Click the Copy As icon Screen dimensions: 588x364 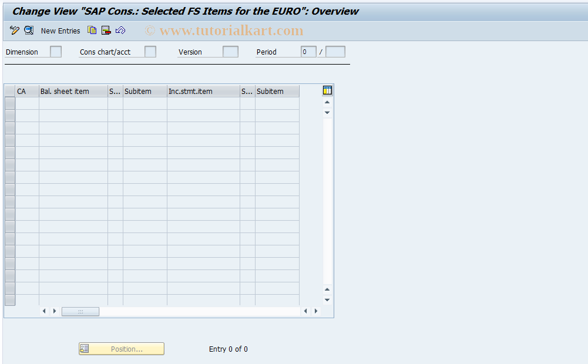coord(92,31)
